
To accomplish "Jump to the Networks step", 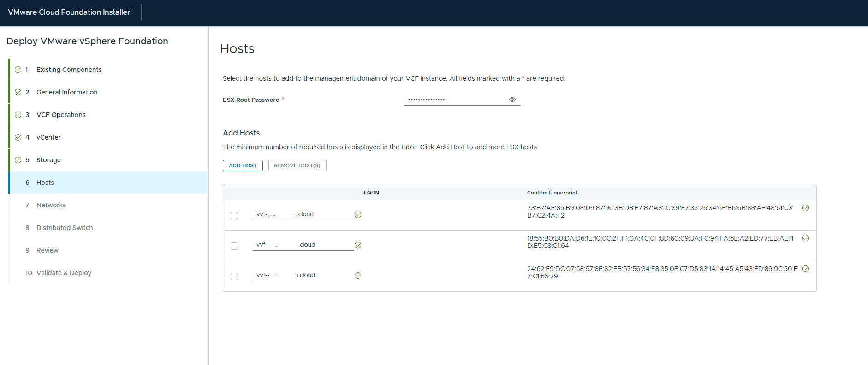I will [x=51, y=205].
